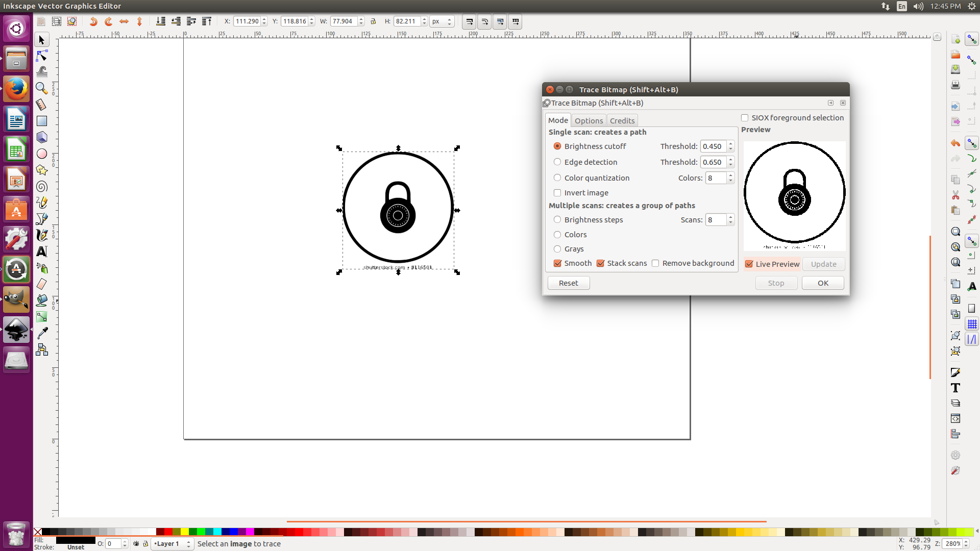
Task: Open GIMP from the Ubuntu dock
Action: [x=16, y=299]
